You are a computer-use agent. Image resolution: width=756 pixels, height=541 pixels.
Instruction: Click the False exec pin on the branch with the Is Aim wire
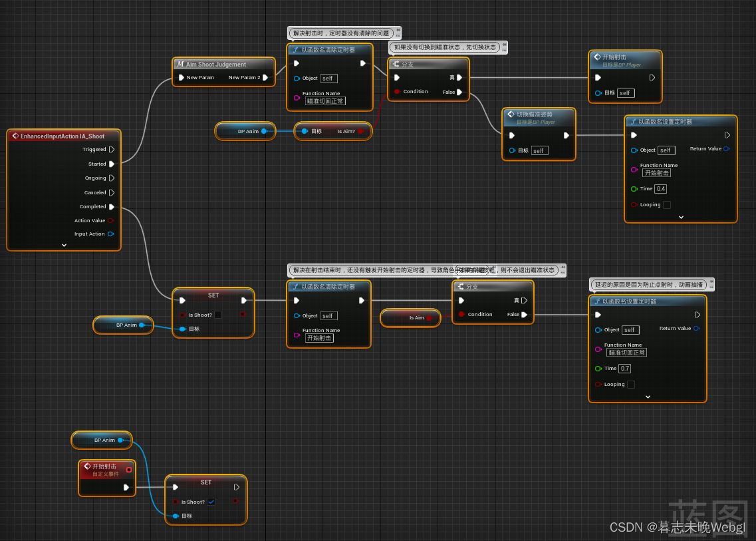coord(524,315)
